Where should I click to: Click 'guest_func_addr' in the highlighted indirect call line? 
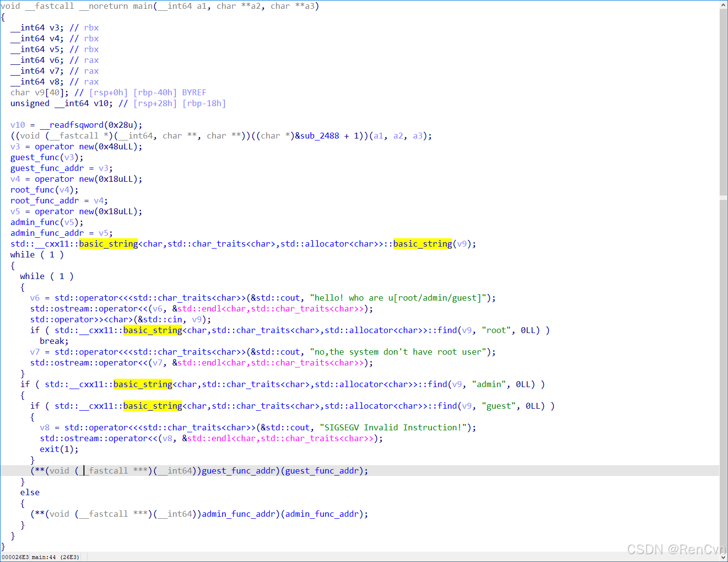pyautogui.click(x=239, y=471)
